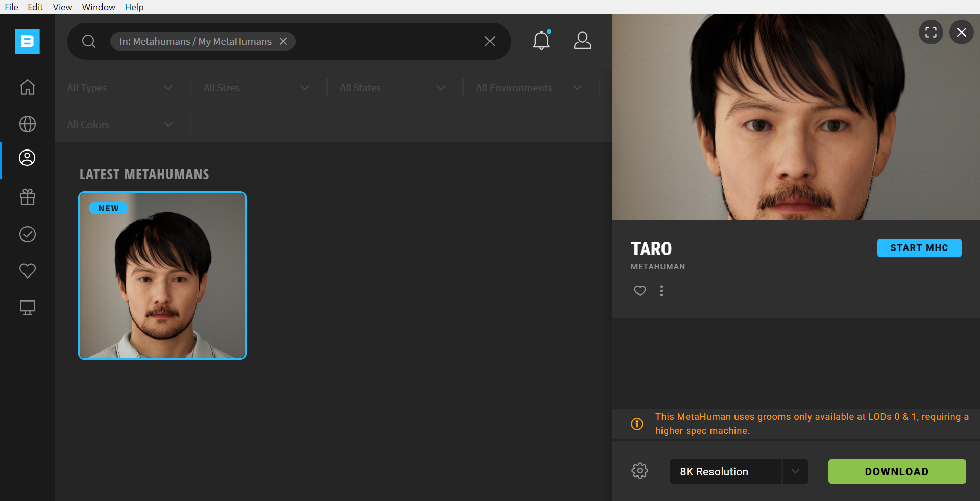Open the All Sizes filter dropdown

[x=257, y=88]
